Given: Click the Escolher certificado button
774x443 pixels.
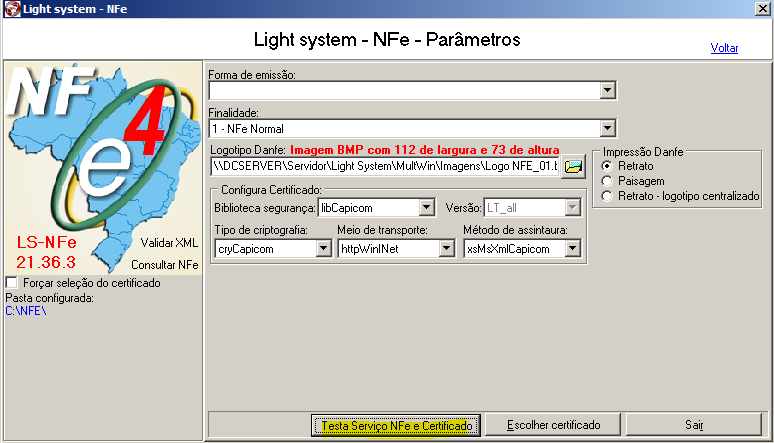Looking at the screenshot, I should [553, 425].
